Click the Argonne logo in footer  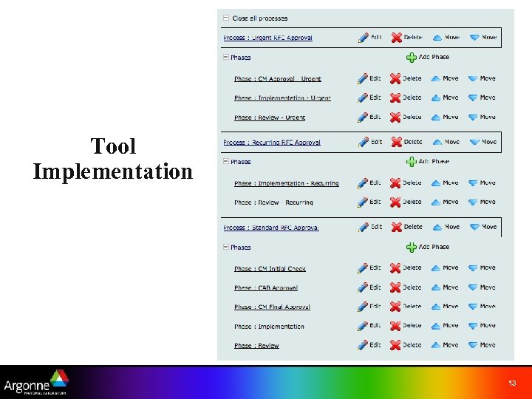point(36,383)
